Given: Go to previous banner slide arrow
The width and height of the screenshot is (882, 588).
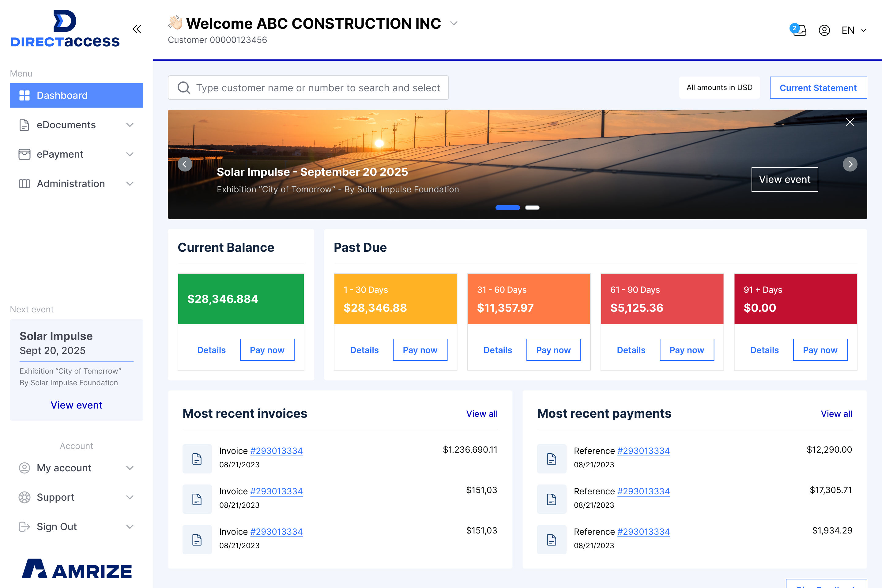Looking at the screenshot, I should tap(185, 164).
